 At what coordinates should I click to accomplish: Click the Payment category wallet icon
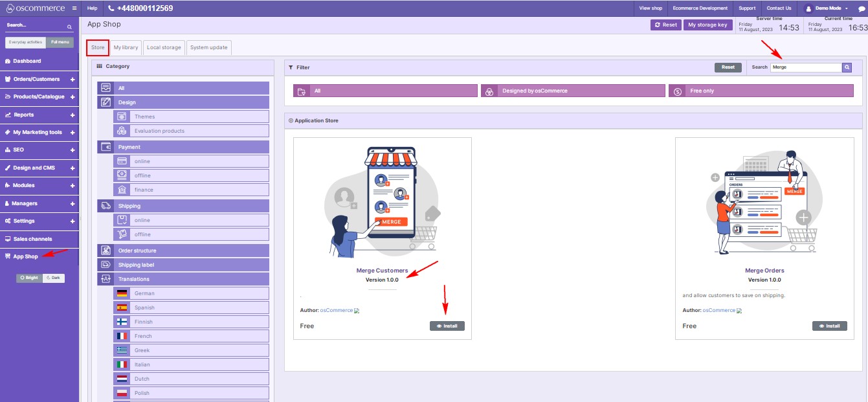click(x=106, y=147)
